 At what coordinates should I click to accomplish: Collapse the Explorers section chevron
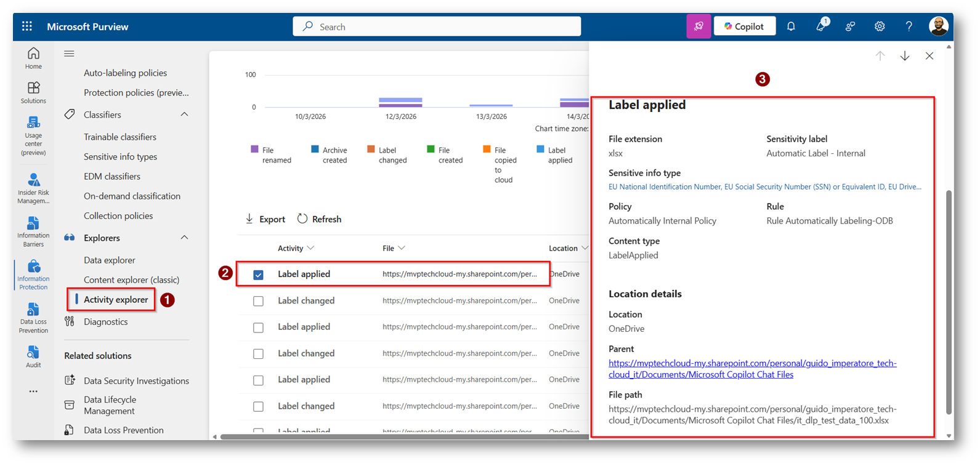point(184,238)
